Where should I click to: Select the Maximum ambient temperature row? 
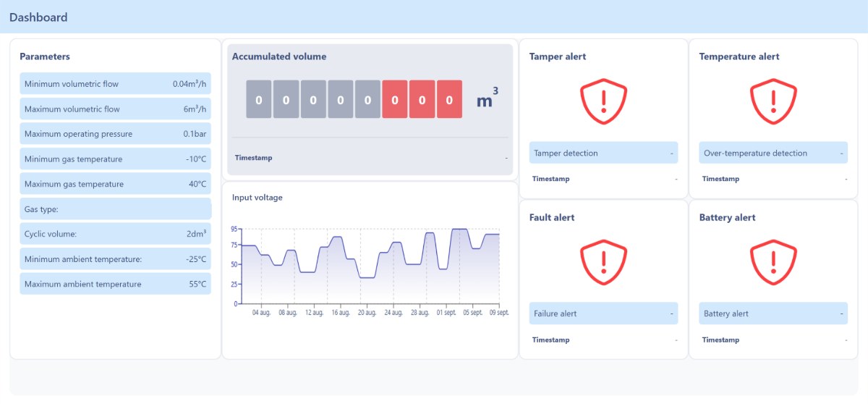(115, 284)
